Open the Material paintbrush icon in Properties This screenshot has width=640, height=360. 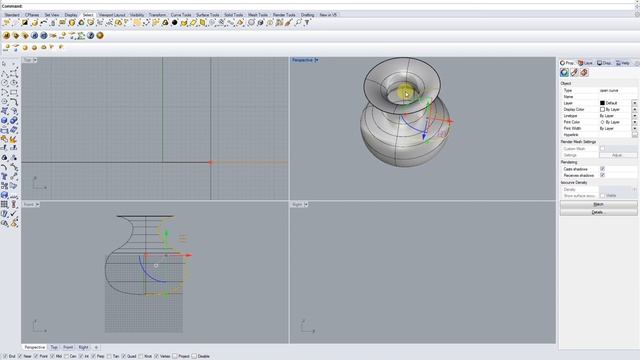pyautogui.click(x=574, y=72)
